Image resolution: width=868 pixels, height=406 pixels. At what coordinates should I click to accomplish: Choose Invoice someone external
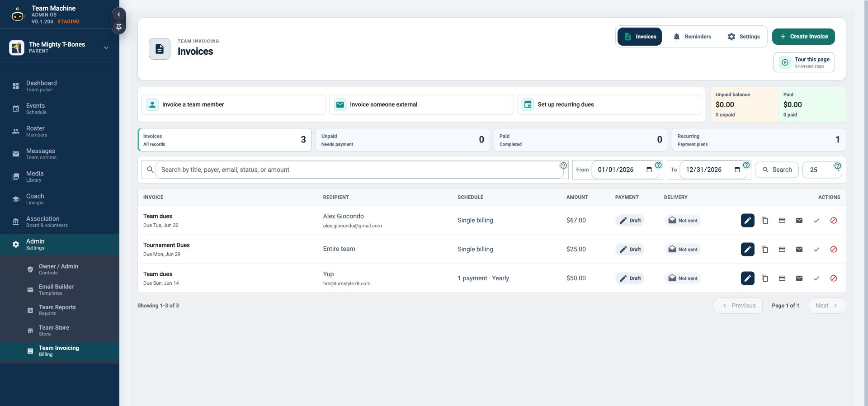click(x=421, y=104)
